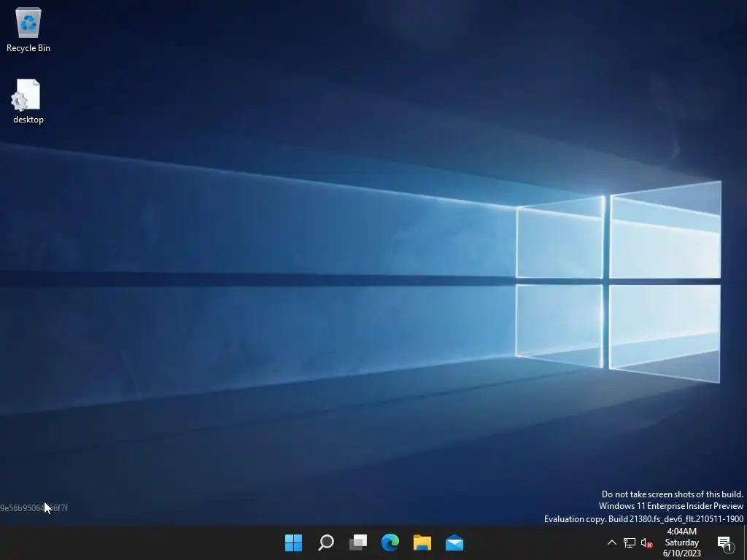
Task: Click the Show Desktop sliver at the taskbar edge
Action: (x=745, y=542)
